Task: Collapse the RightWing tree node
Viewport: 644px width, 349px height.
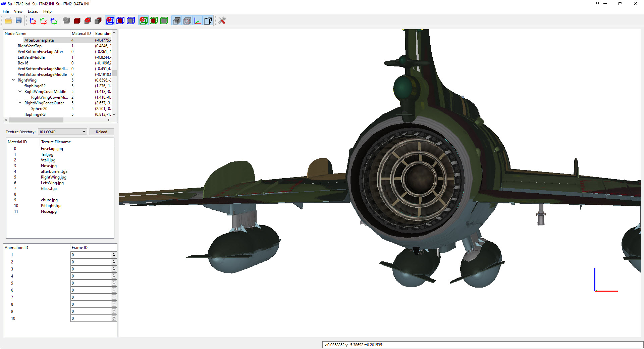Action: click(x=13, y=80)
